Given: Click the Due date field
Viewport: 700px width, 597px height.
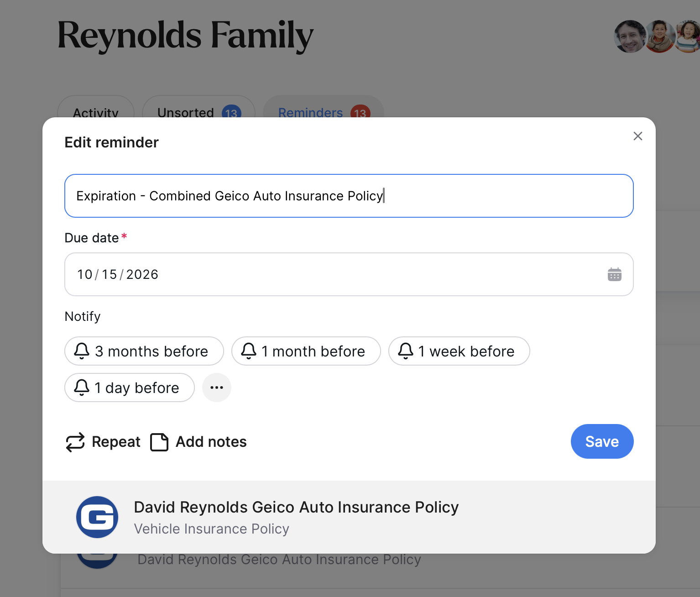Looking at the screenshot, I should [349, 274].
